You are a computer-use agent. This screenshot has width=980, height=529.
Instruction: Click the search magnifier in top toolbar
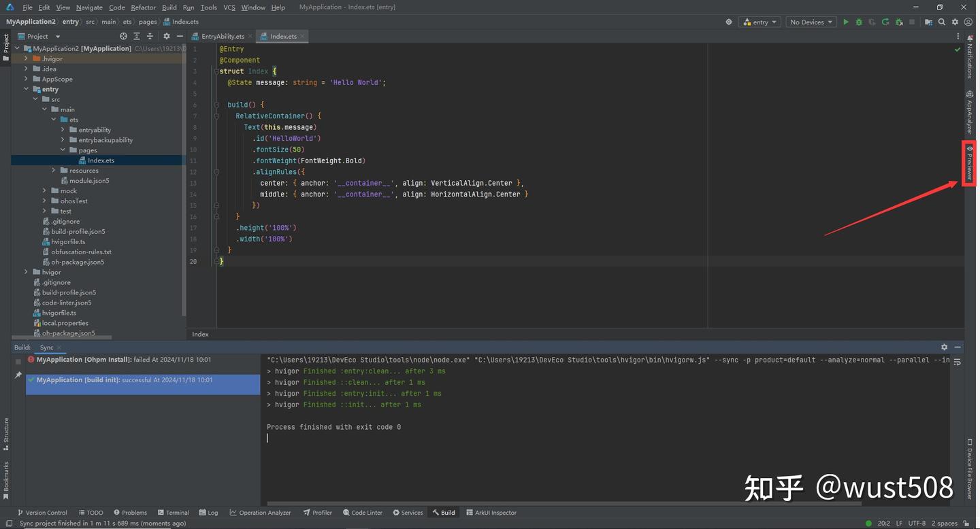pos(942,22)
